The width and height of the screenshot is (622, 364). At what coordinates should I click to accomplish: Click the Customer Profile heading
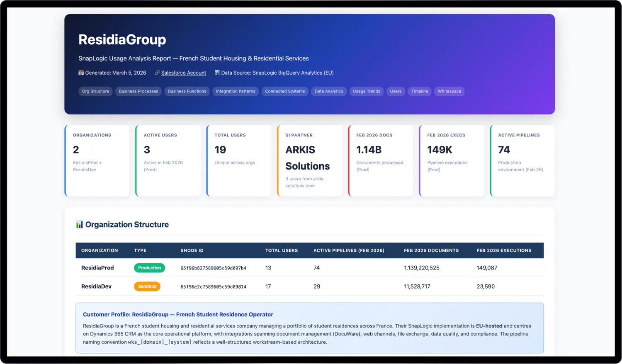coord(178,315)
